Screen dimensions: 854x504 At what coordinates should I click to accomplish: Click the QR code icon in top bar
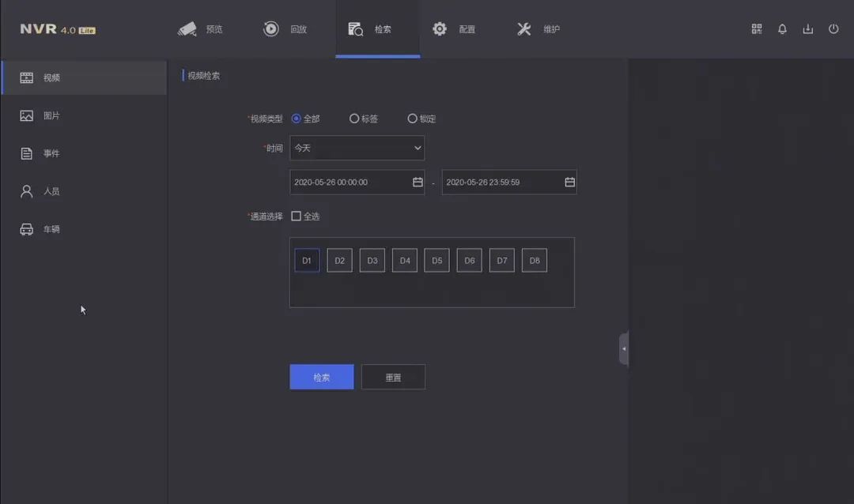(757, 29)
